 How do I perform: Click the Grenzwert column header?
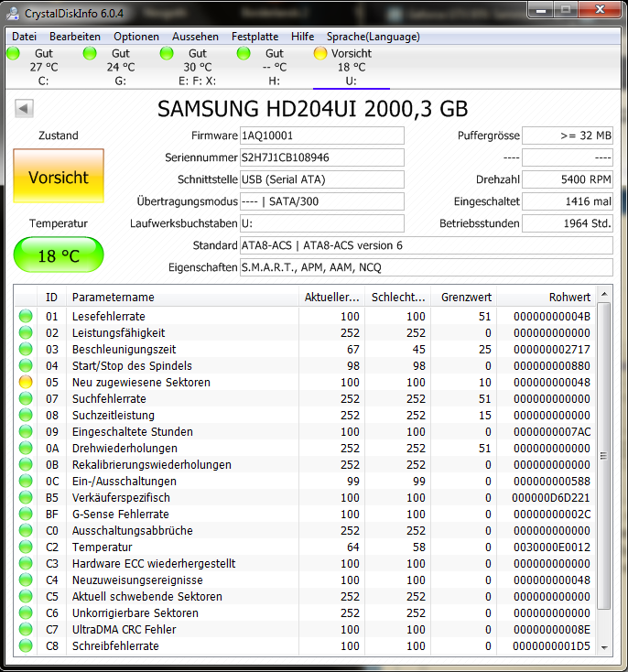[x=463, y=297]
